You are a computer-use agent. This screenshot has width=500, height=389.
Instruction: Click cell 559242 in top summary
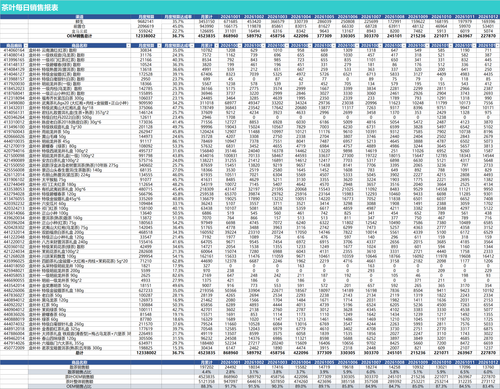coord(146,31)
